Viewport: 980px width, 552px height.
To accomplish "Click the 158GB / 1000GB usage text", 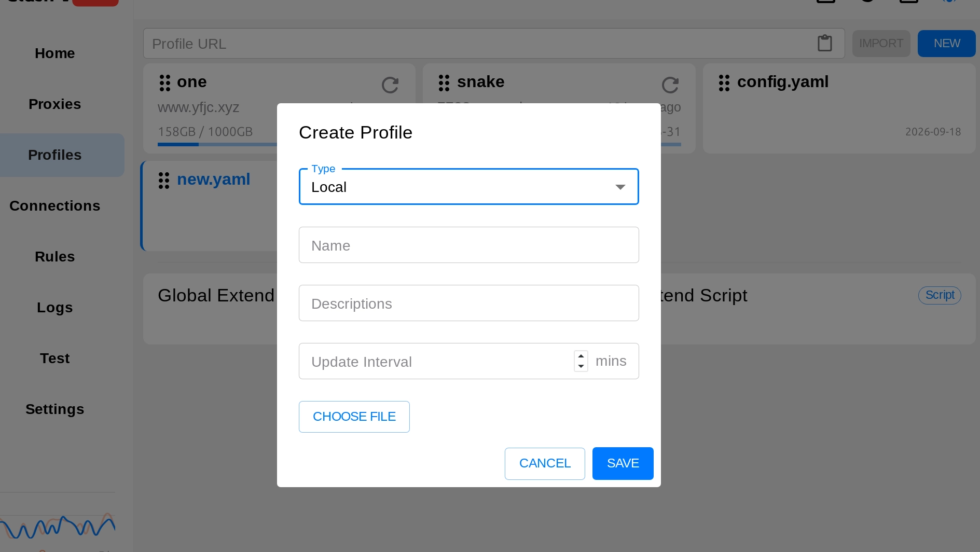I will (x=205, y=132).
